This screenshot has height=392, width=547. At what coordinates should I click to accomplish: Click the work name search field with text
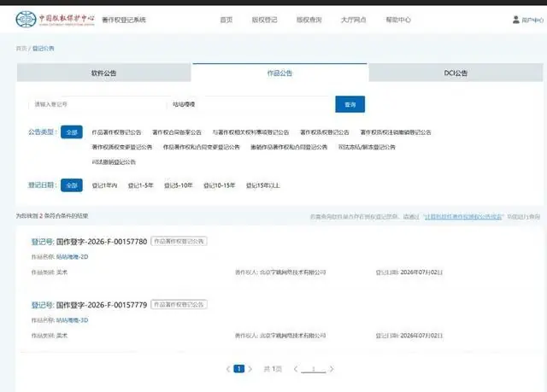pyautogui.click(x=250, y=104)
